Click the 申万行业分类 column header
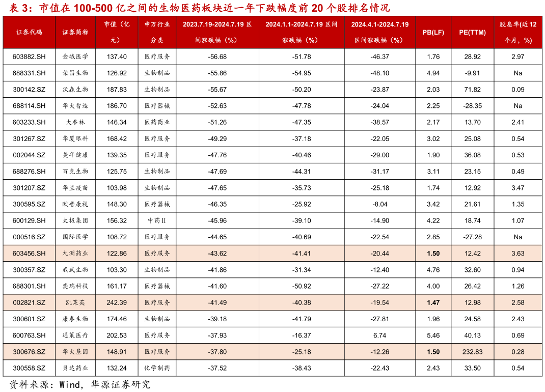Image resolution: width=545 pixels, height=392 pixels. [157, 32]
